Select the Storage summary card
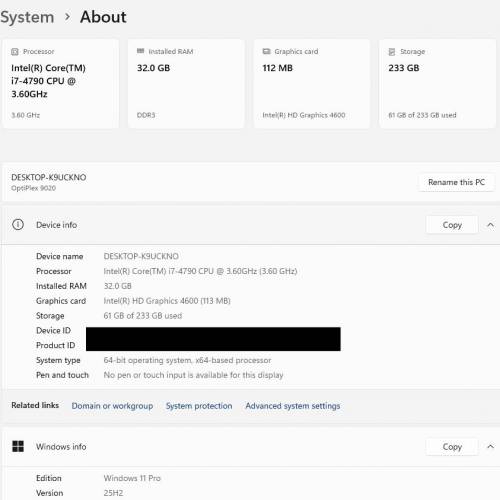Screen dimensions: 500x500 [x=437, y=83]
